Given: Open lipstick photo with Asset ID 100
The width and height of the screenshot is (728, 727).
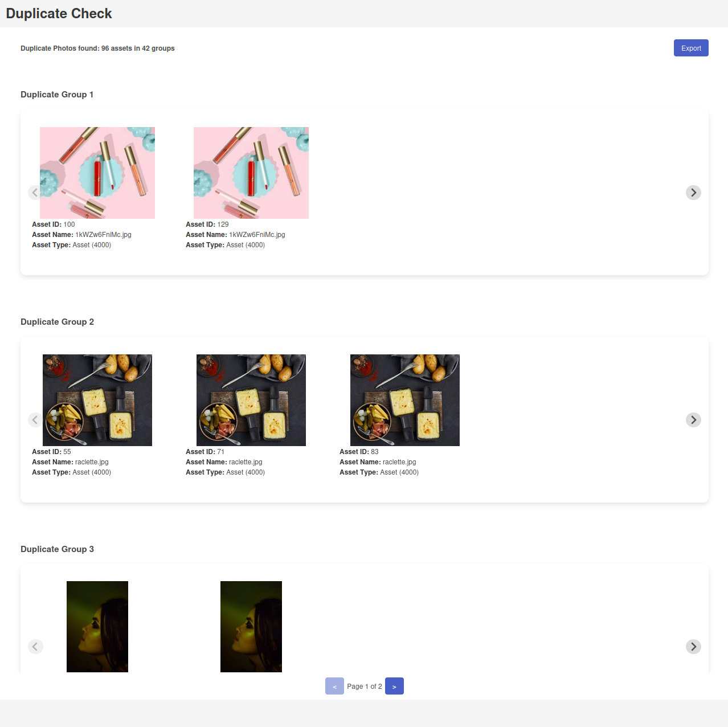Looking at the screenshot, I should click(97, 173).
